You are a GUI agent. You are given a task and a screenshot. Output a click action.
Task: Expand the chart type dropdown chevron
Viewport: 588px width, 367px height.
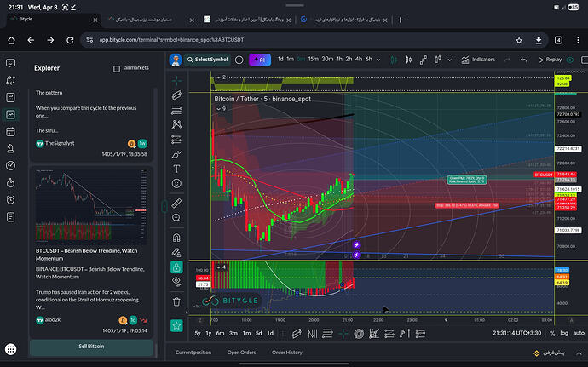pos(449,60)
